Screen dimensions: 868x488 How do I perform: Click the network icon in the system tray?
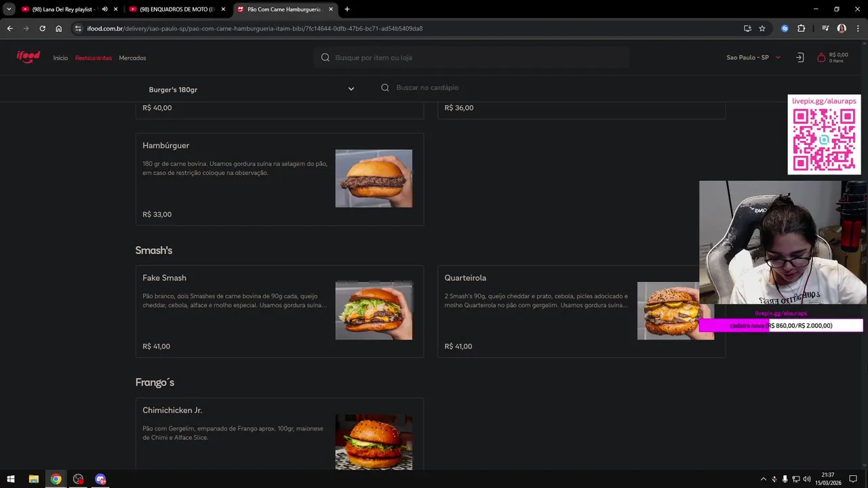click(x=795, y=479)
